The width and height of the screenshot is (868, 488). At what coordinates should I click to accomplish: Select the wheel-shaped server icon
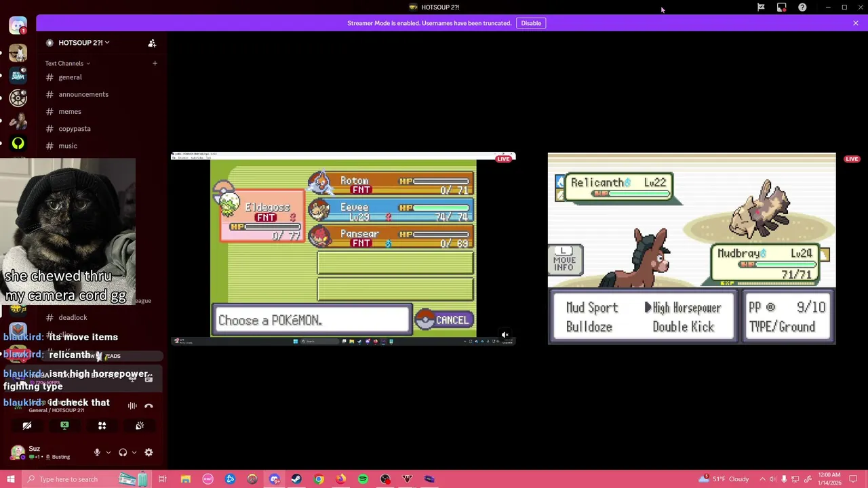point(18,98)
